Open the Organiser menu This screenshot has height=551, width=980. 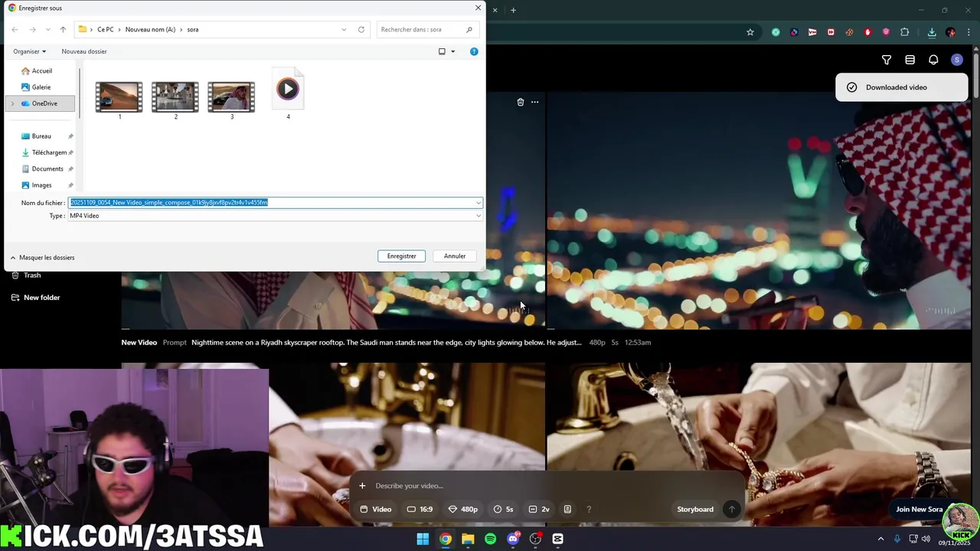coord(29,51)
